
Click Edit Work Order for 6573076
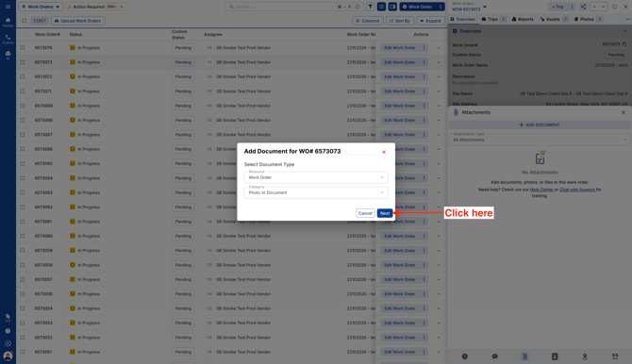(x=399, y=48)
